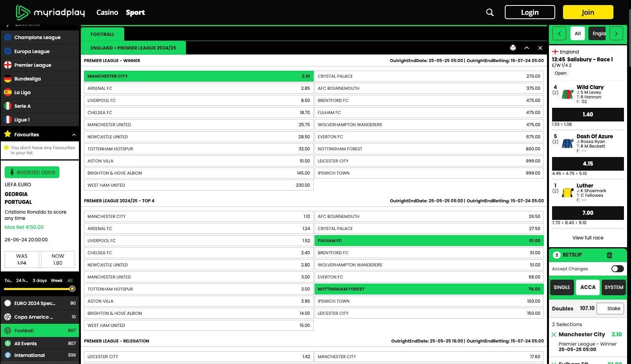
Task: Remove Manchester City selection from betslip
Action: coord(554,335)
